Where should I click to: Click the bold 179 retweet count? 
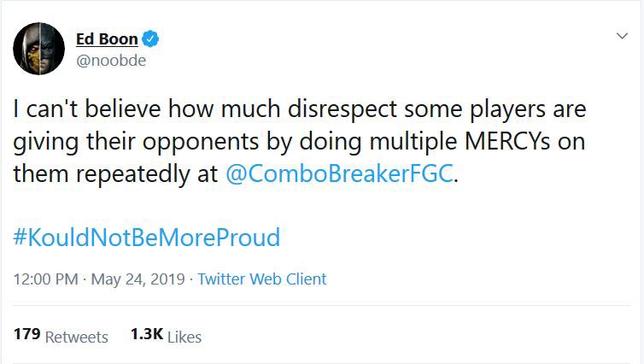[26, 335]
